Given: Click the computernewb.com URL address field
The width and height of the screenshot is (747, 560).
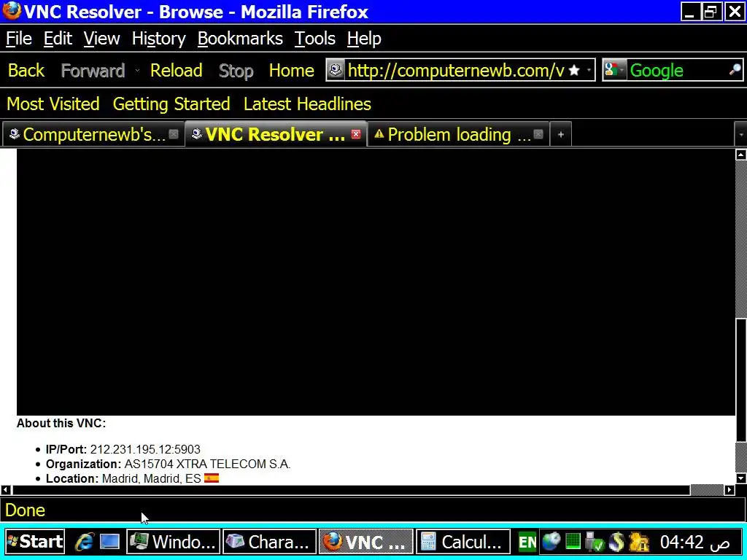Looking at the screenshot, I should [456, 71].
